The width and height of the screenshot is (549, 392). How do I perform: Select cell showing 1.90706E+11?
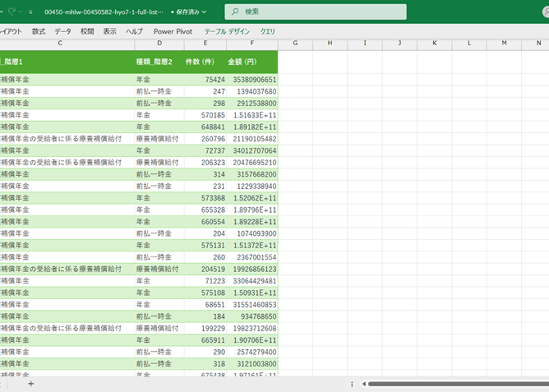(x=252, y=340)
